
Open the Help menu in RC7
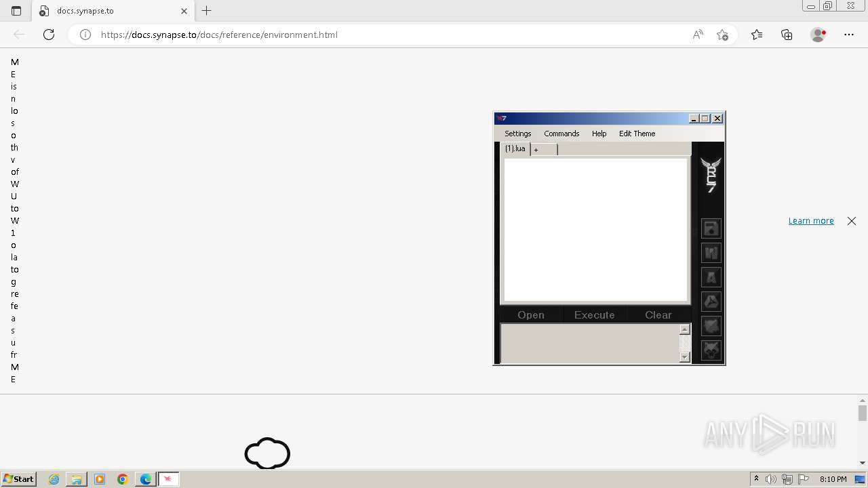tap(599, 134)
